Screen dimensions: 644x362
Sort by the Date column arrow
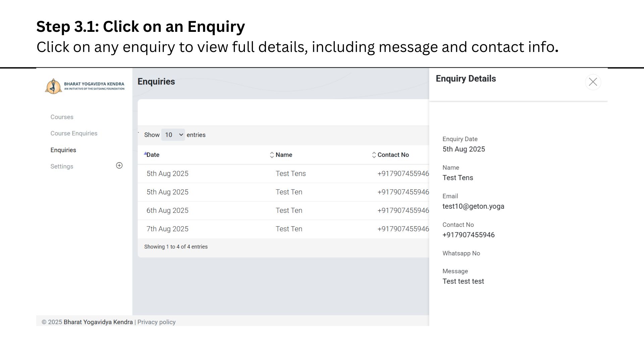pos(146,154)
